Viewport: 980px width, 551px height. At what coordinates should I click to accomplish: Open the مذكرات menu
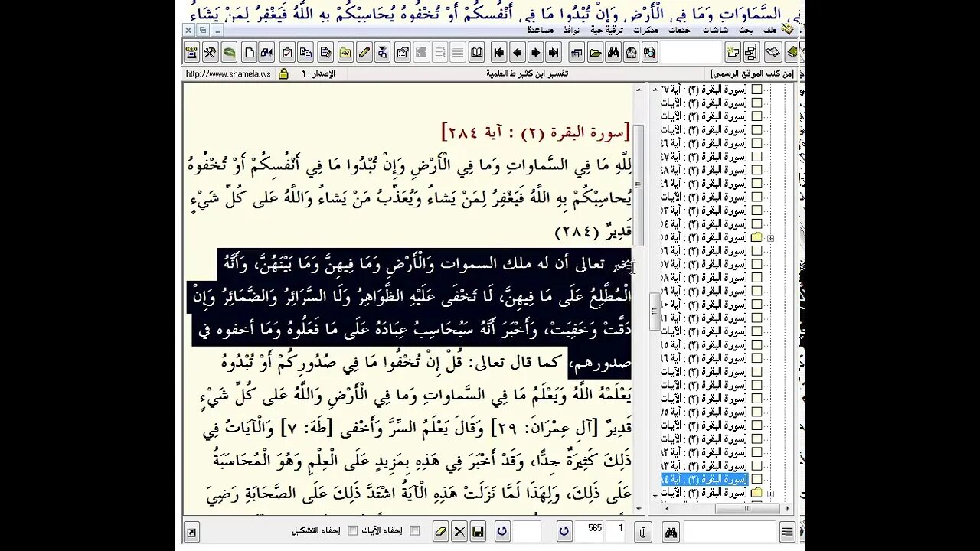pos(645,30)
